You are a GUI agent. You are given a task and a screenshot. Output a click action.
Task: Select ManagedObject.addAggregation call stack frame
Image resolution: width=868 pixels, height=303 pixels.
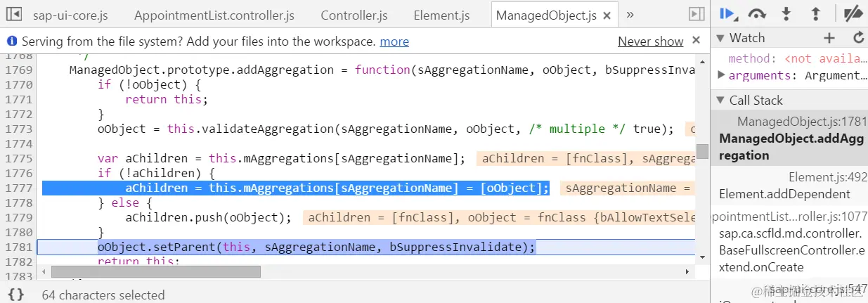[x=789, y=138]
